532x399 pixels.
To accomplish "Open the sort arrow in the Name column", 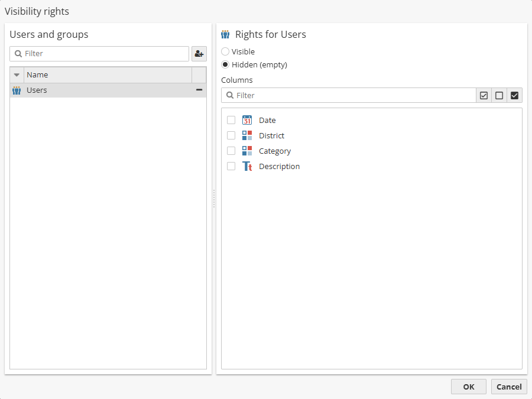I will 17,74.
